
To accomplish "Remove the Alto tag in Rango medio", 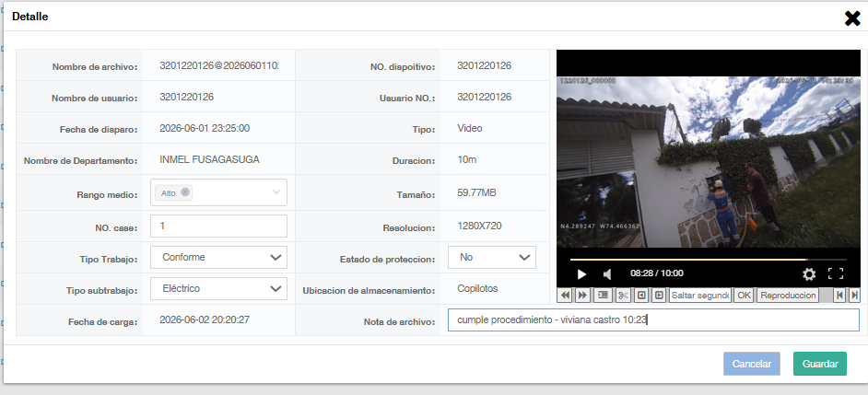I will tap(185, 192).
